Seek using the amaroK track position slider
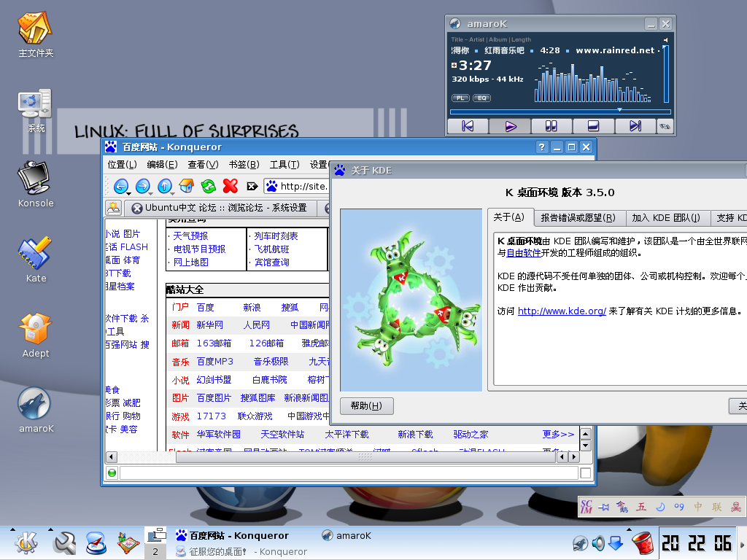This screenshot has width=747, height=560. pos(560,112)
